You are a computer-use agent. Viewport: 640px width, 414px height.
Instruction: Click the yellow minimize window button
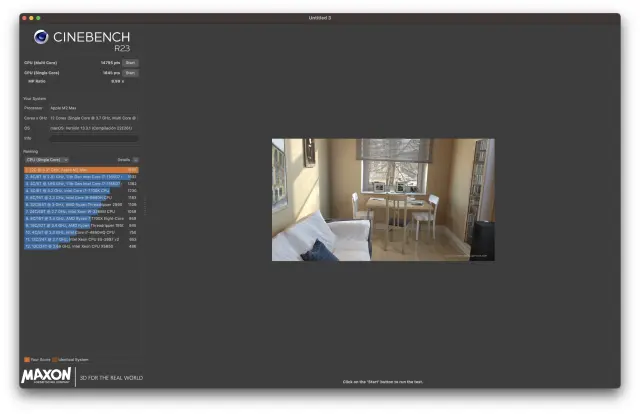coord(32,18)
